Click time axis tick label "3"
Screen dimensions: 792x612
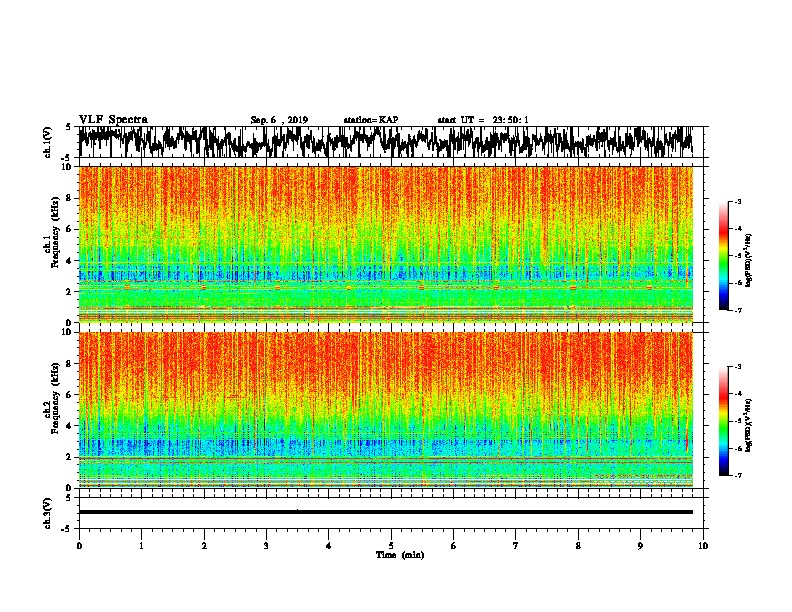pos(266,546)
